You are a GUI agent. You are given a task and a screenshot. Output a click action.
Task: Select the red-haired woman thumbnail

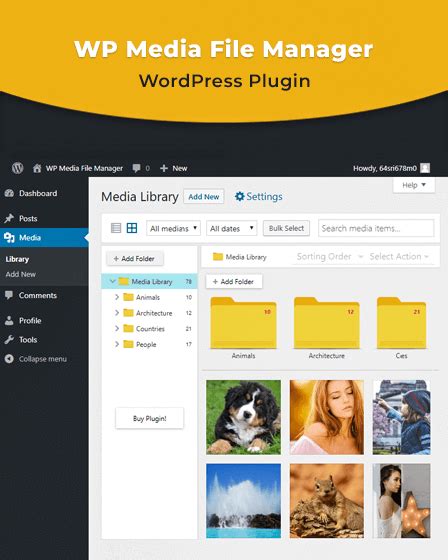(327, 417)
